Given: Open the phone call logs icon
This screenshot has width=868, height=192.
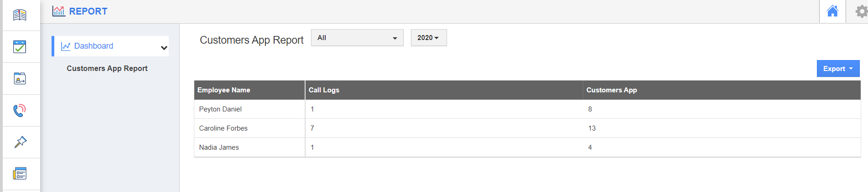Looking at the screenshot, I should click(x=20, y=111).
